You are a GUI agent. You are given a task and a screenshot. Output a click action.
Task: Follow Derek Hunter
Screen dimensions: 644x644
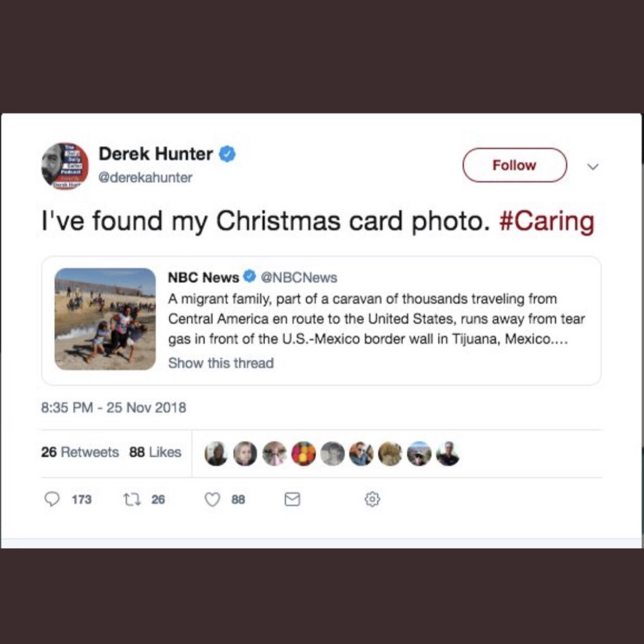click(514, 165)
